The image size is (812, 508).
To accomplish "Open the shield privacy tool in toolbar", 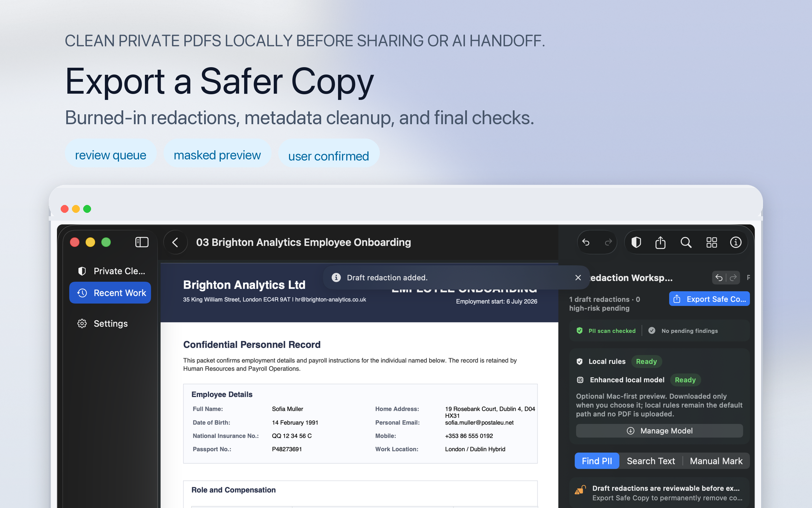I will (x=636, y=242).
